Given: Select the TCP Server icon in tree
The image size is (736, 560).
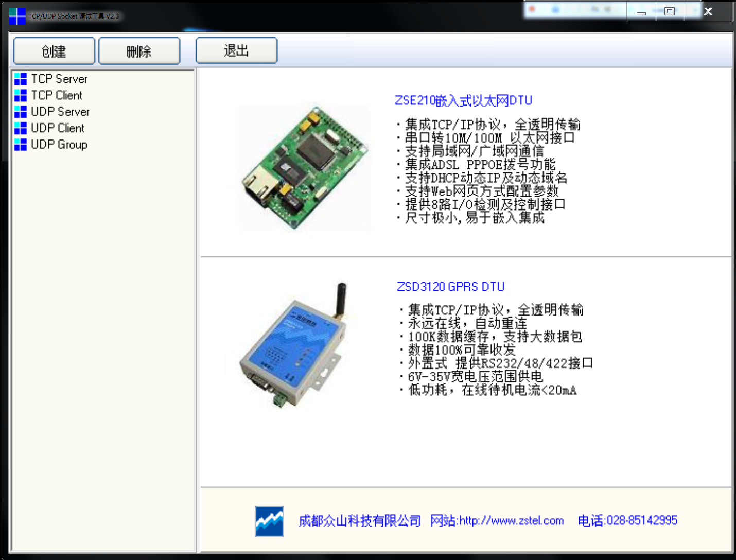Looking at the screenshot, I should (21, 79).
